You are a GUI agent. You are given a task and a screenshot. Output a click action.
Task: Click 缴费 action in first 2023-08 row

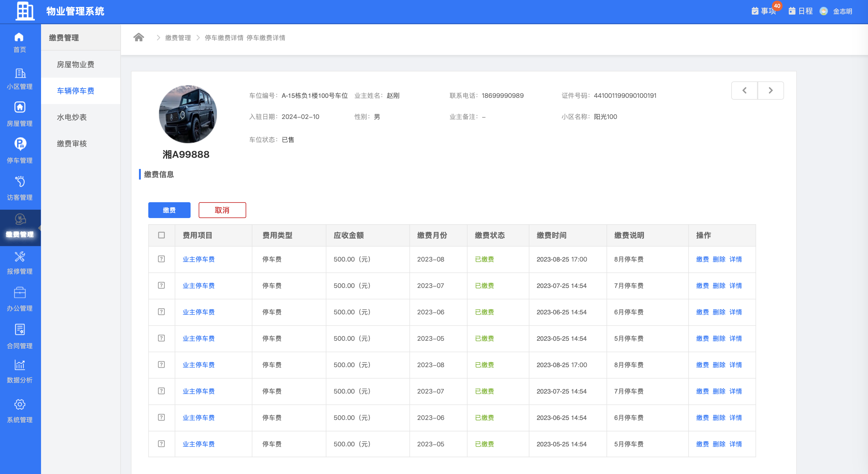pyautogui.click(x=703, y=259)
